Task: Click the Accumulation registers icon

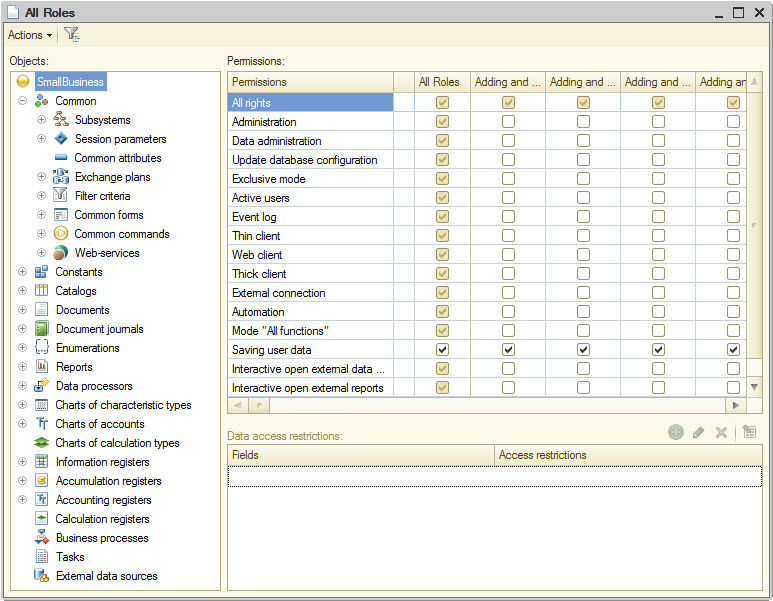Action: 41,480
